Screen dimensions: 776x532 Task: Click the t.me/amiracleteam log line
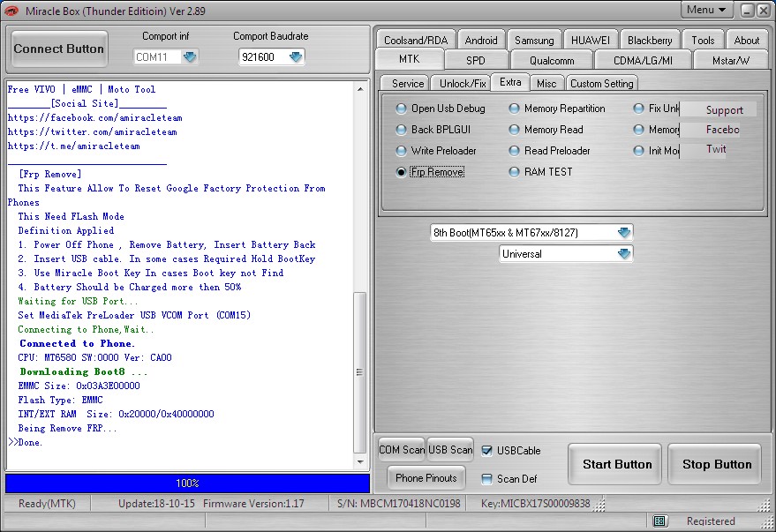click(x=74, y=146)
